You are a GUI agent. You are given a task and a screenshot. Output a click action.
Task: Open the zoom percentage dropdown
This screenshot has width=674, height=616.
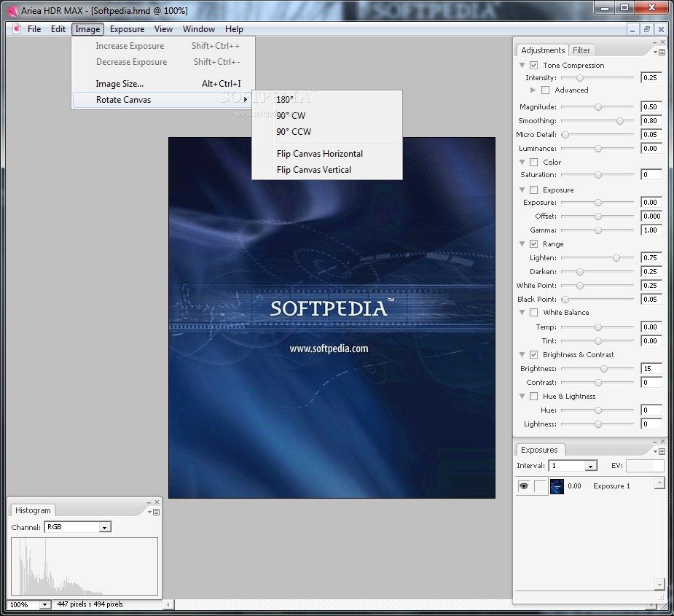coord(44,605)
